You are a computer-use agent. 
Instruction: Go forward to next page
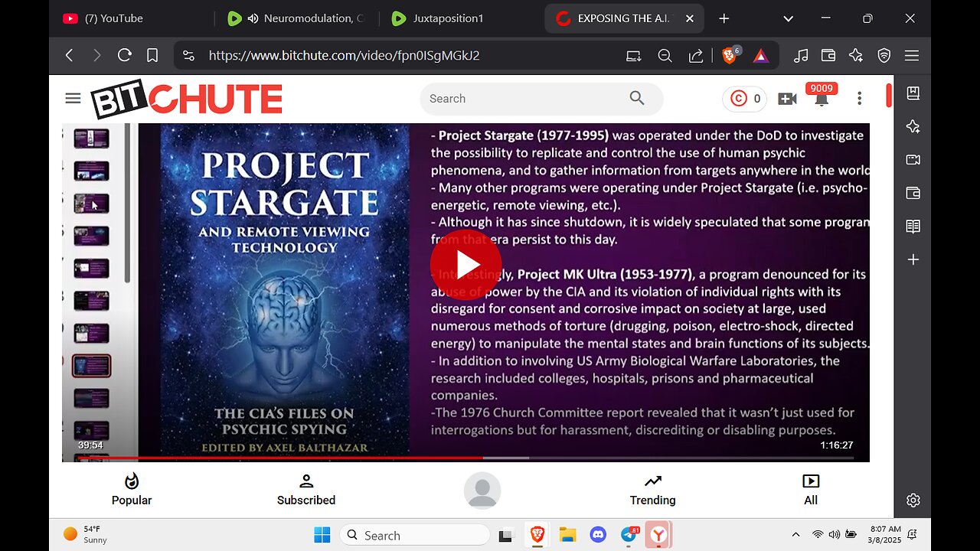coord(96,55)
